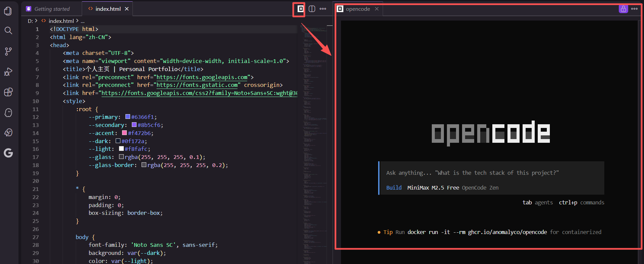Click OpenCode Zen provider label
This screenshot has height=264, width=644.
[x=480, y=188]
